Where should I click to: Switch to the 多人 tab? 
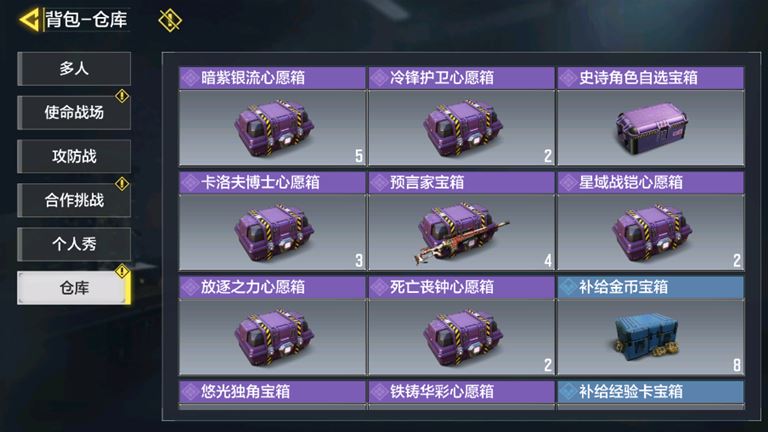click(x=74, y=69)
